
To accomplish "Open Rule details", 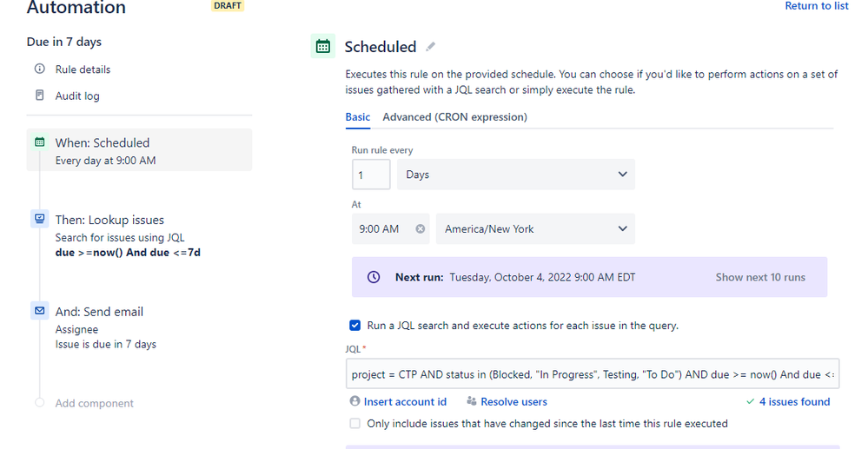I will coord(83,69).
